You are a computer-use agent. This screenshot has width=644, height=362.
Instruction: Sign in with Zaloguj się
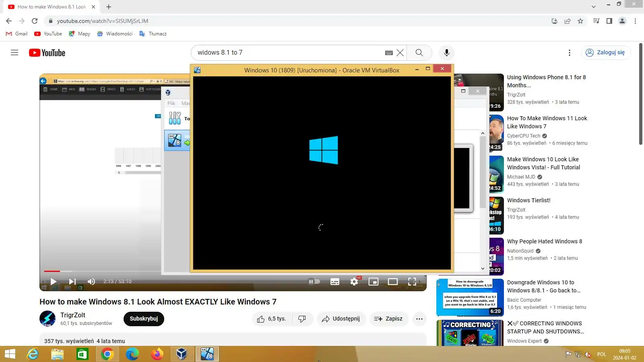[606, 53]
